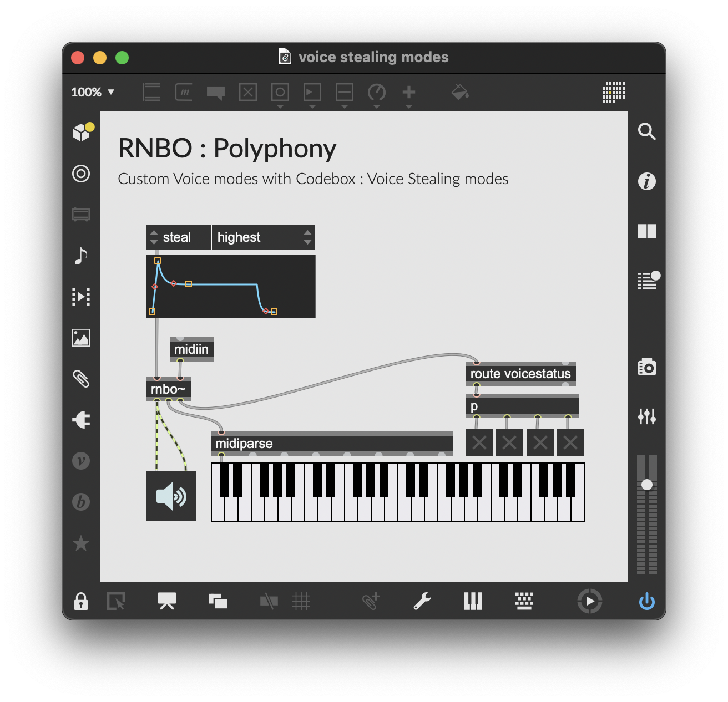Viewport: 728px width, 702px height.
Task: Open the sequences step browser icon
Action: [81, 297]
